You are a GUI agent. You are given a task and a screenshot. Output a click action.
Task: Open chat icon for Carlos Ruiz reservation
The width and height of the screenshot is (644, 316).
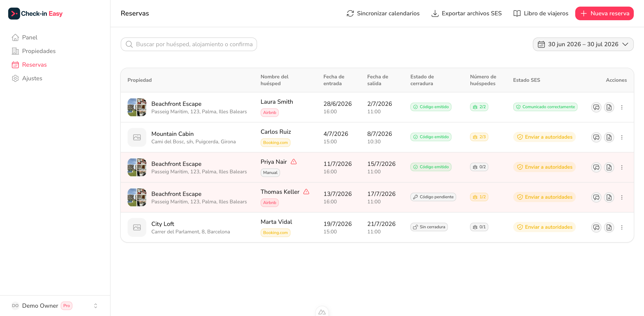click(596, 137)
